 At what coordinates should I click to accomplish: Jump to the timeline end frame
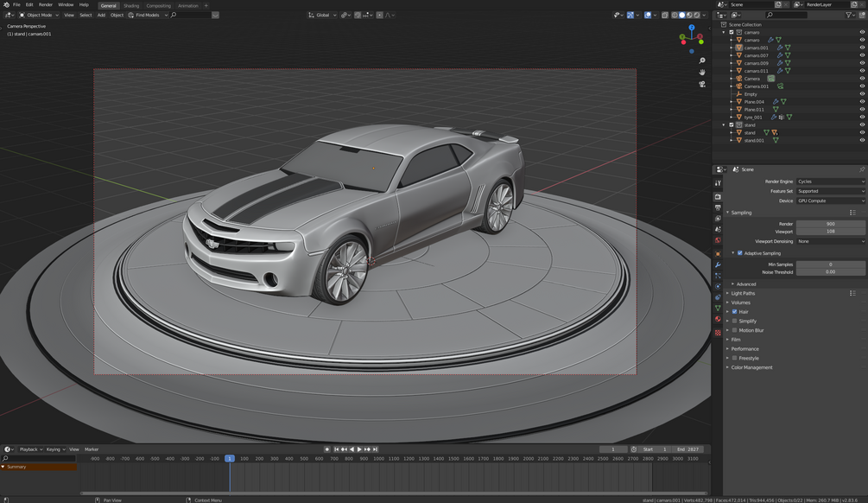point(376,449)
